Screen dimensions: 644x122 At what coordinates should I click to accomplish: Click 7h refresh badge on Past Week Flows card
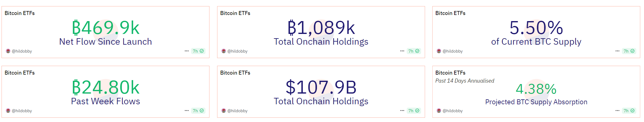[198, 111]
